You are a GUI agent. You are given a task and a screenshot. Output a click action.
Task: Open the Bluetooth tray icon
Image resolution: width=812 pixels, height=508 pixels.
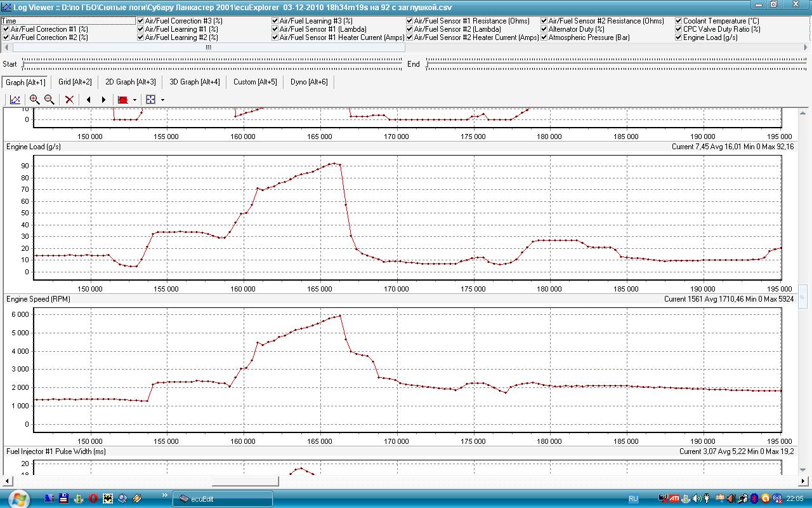click(x=754, y=498)
